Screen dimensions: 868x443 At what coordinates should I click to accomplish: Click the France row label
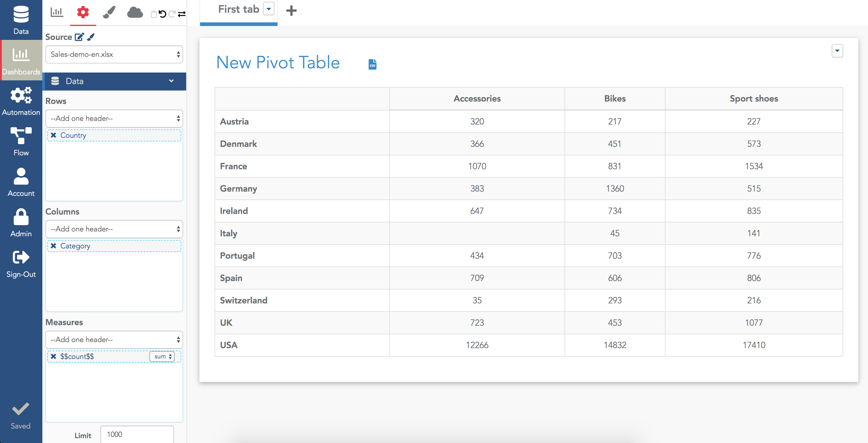click(x=233, y=166)
